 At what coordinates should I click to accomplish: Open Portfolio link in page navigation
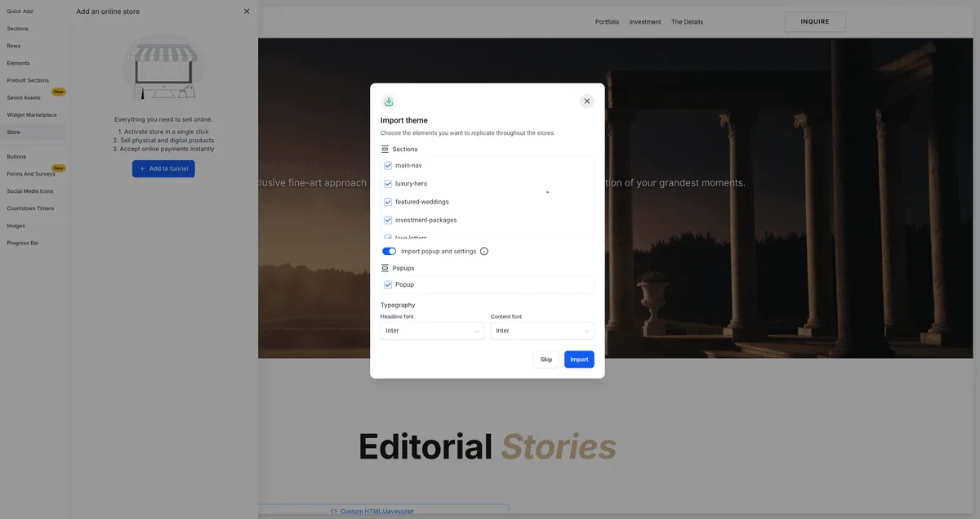point(607,22)
